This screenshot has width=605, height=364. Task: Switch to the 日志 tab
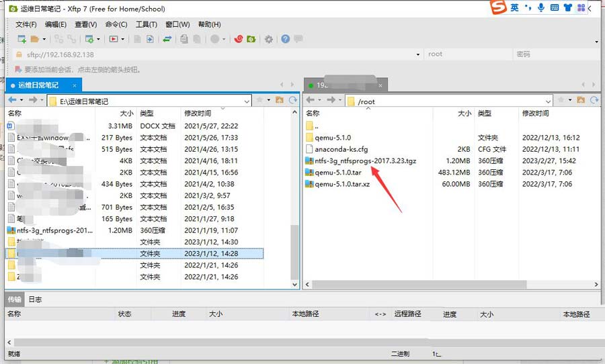click(x=35, y=300)
